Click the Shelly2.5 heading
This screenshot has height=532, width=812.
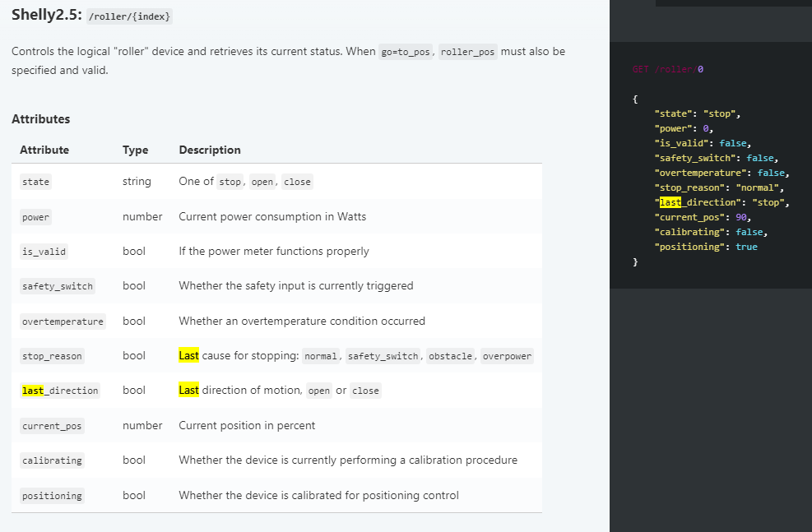click(47, 15)
